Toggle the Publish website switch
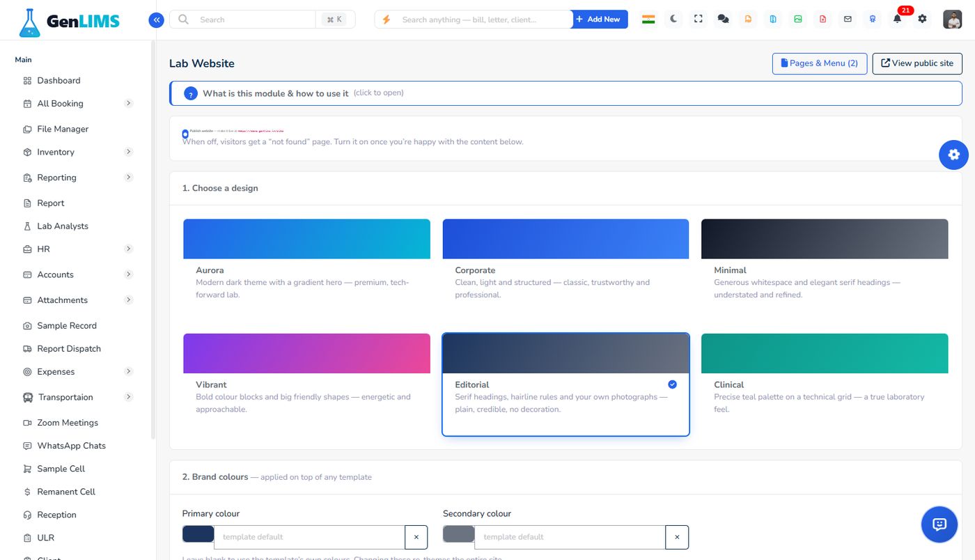The height and width of the screenshot is (560, 975). tap(185, 133)
